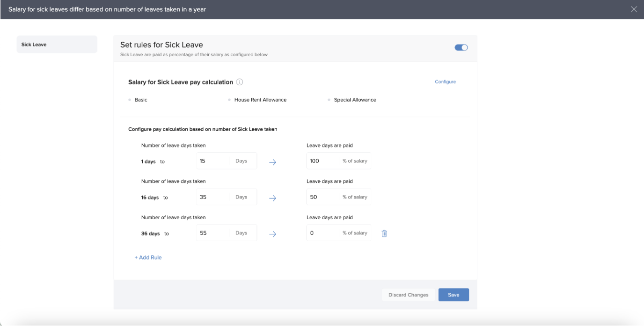Click the 0 percent of salary field
The image size is (644, 326).
click(323, 233)
